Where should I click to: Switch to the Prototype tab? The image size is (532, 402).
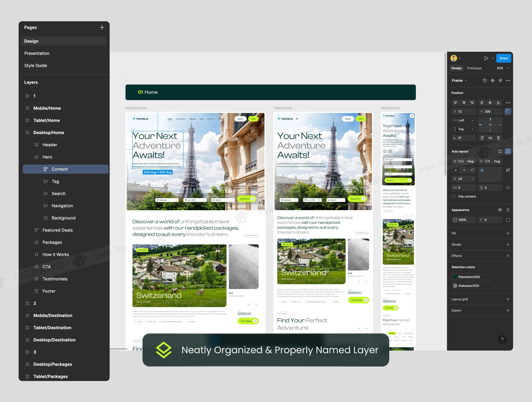click(474, 68)
